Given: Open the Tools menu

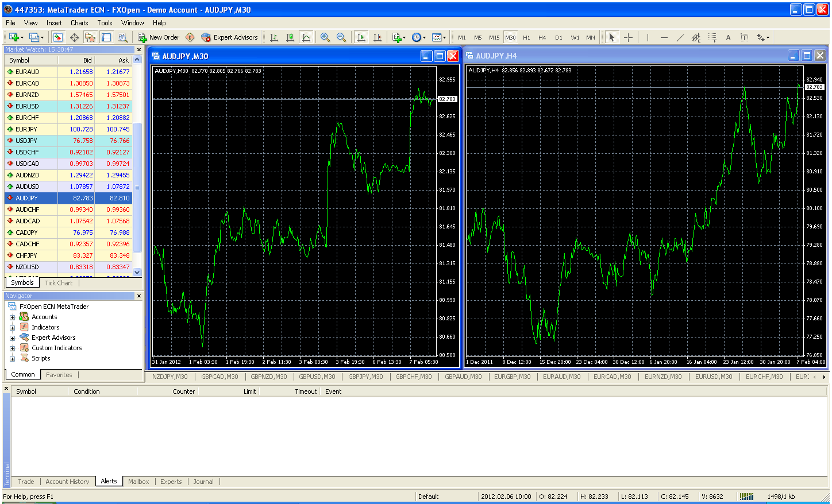Looking at the screenshot, I should tap(105, 23).
